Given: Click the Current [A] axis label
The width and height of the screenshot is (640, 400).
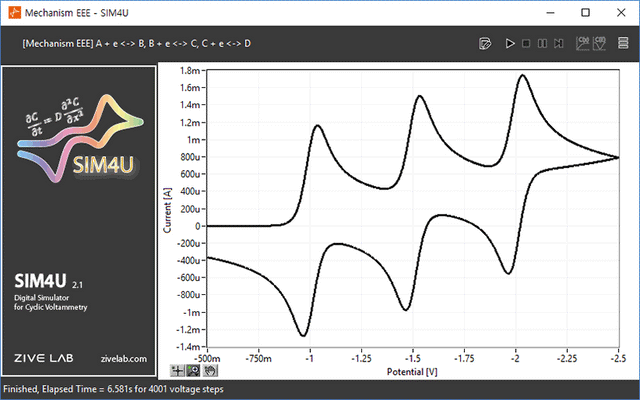Looking at the screenshot, I should 167,208.
